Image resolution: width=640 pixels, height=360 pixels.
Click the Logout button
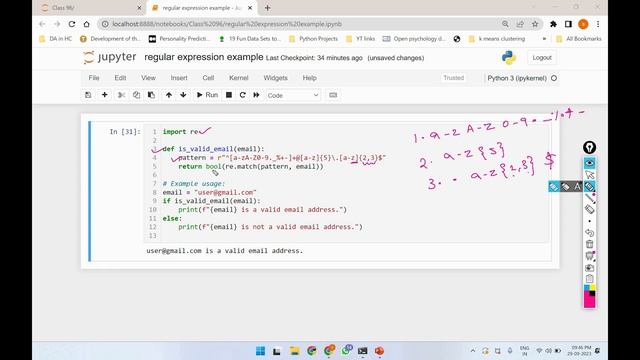coord(542,58)
